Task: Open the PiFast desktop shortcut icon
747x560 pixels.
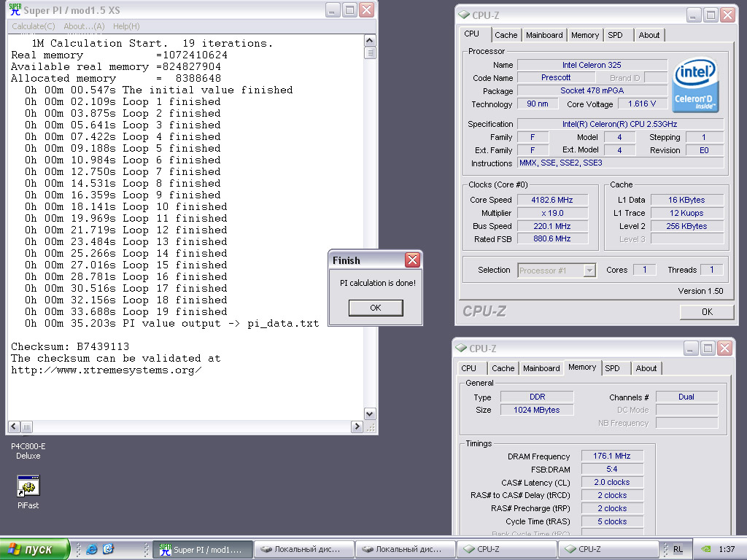Action: point(28,486)
